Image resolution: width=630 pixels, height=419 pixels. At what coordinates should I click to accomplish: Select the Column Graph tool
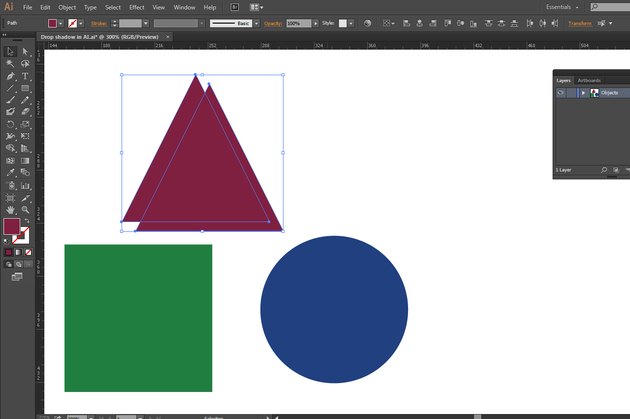coord(25,186)
